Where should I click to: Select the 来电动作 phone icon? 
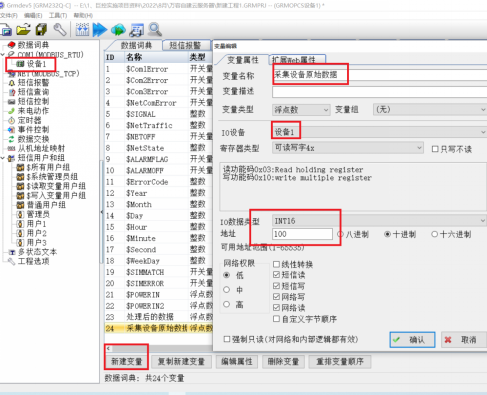12,111
